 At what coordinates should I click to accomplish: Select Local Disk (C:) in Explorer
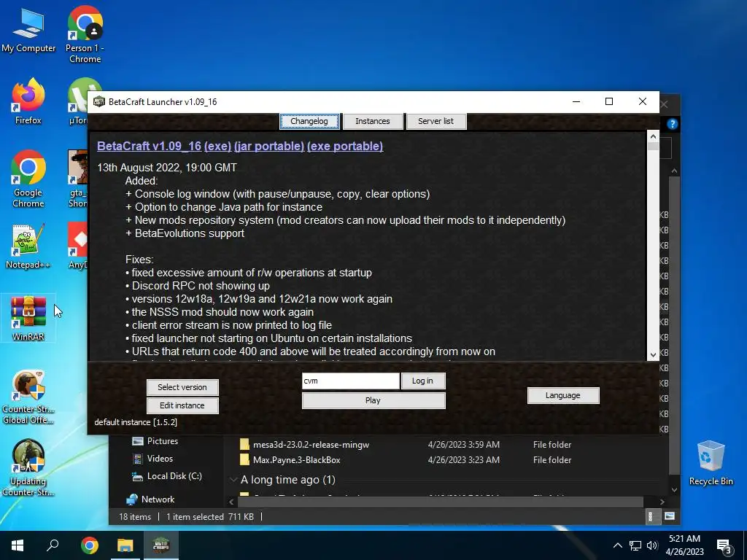(167, 476)
